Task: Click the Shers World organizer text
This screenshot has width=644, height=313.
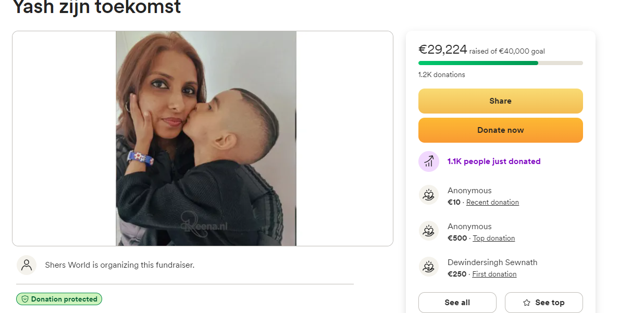Action: click(119, 265)
